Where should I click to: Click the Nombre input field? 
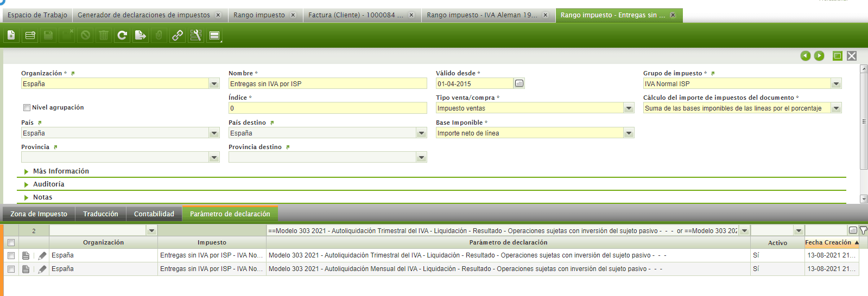[x=328, y=83]
